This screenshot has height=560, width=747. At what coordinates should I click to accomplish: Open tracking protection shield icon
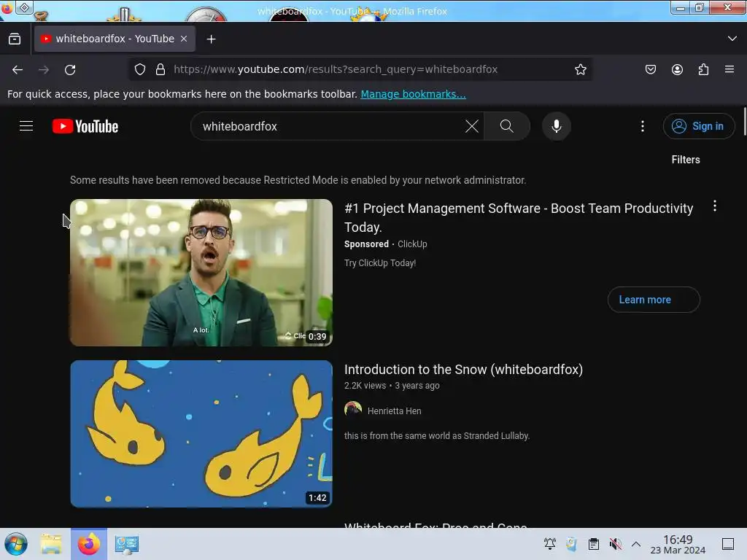tap(139, 69)
